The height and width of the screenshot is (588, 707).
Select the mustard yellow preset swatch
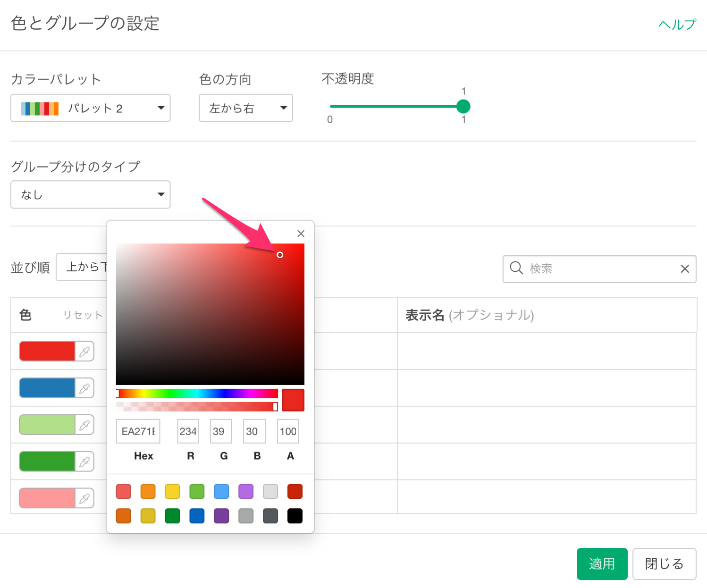(148, 516)
